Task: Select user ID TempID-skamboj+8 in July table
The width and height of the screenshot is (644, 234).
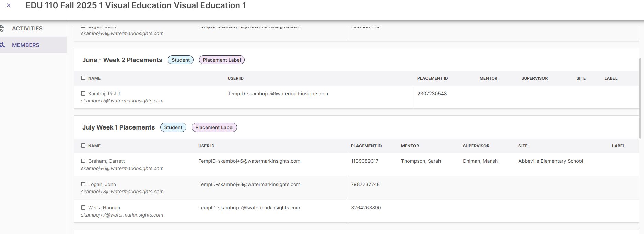Action: [249, 184]
